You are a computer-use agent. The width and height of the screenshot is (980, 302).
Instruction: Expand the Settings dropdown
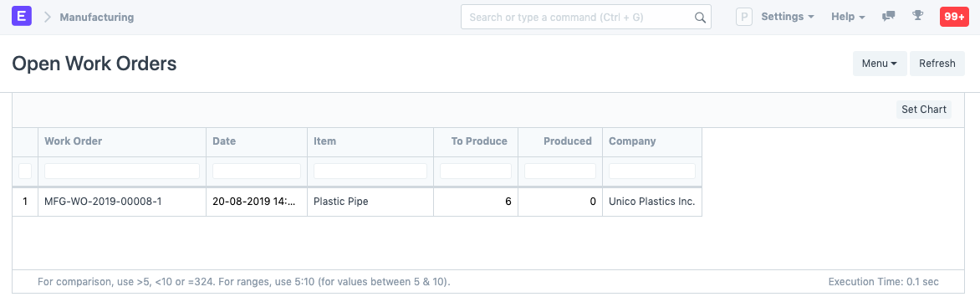[x=788, y=17]
